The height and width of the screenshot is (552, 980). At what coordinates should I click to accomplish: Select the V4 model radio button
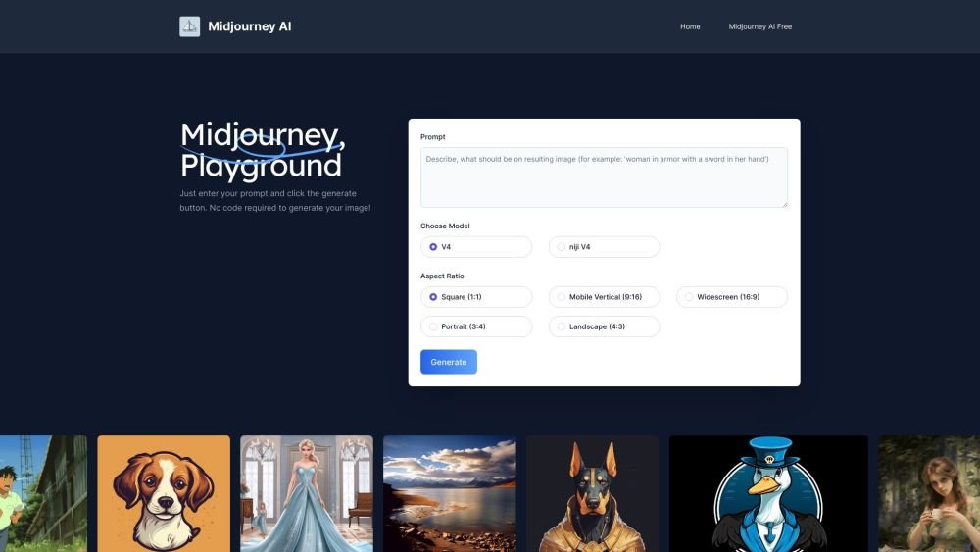click(476, 247)
